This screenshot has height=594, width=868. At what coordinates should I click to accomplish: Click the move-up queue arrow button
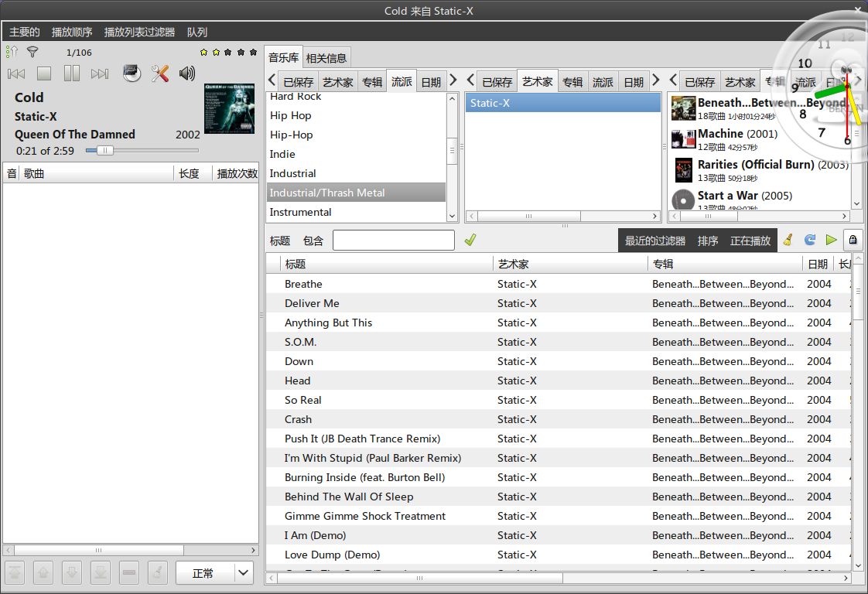click(43, 573)
